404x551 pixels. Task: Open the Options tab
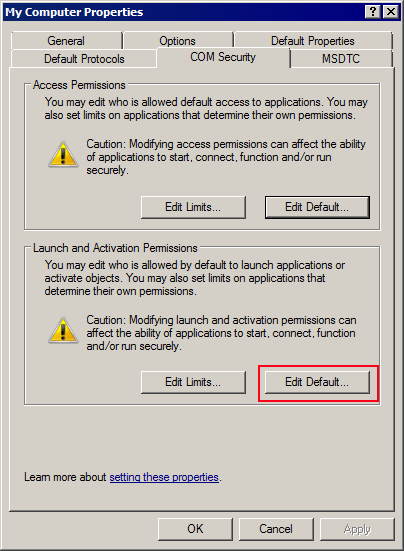pos(178,41)
